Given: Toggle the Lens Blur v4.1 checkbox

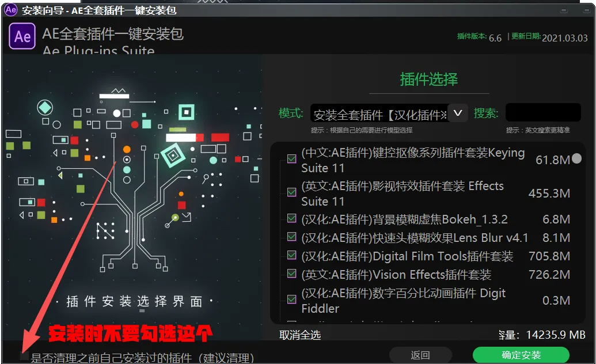Looking at the screenshot, I should click(291, 237).
